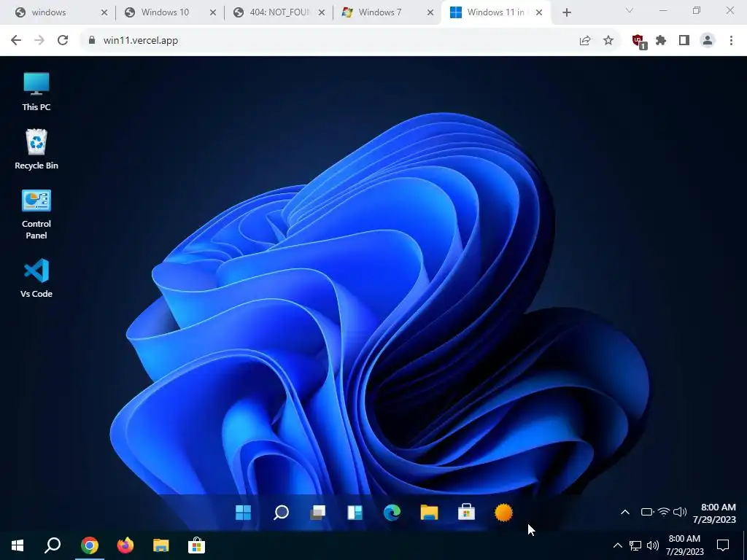Close the Windows 10 browser tab
This screenshot has height=560, width=747.
(x=213, y=13)
